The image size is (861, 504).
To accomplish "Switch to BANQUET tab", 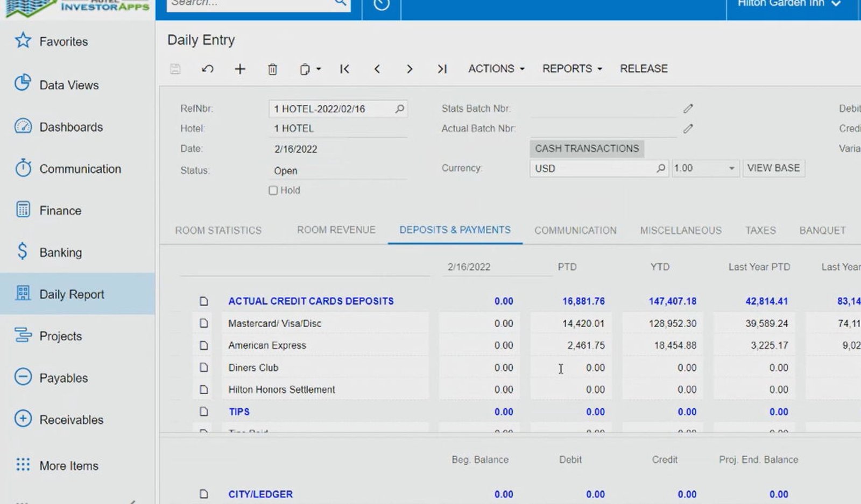I will [822, 230].
